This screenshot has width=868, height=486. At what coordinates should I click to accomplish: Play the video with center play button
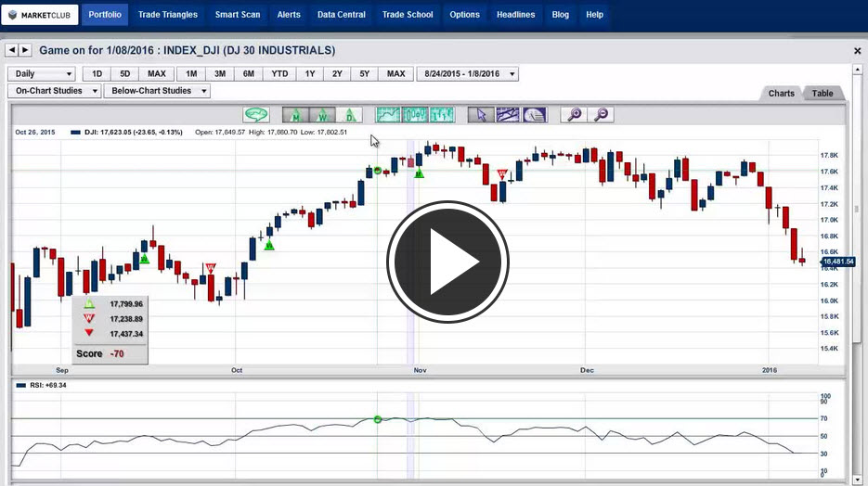point(447,262)
